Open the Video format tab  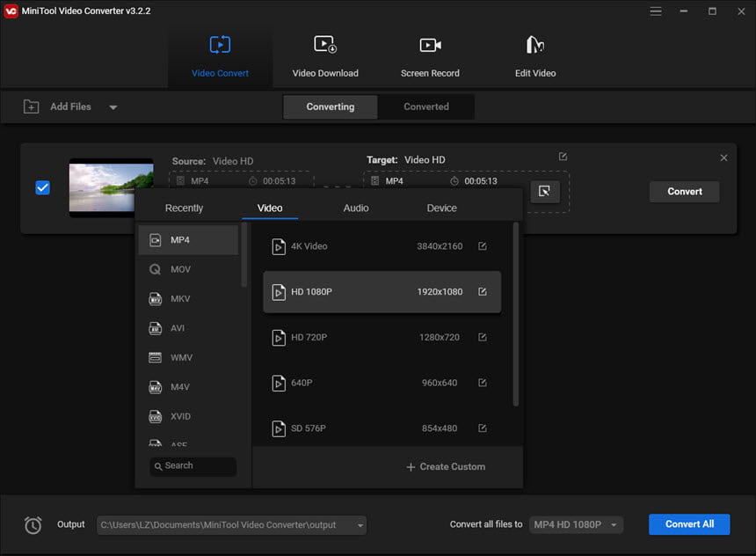tap(270, 208)
